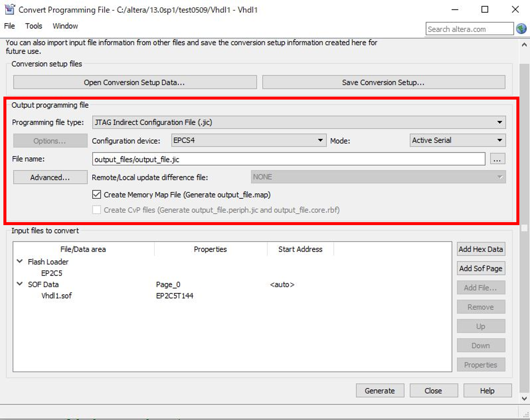Open the Window menu

pos(65,26)
